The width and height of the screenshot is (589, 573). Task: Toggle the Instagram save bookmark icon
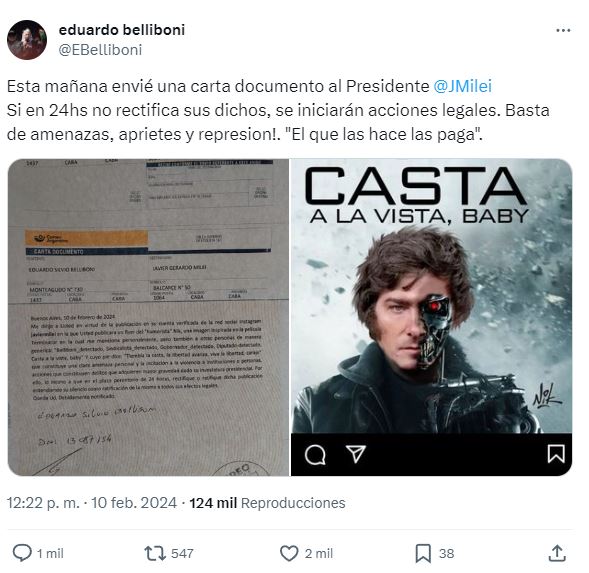click(x=556, y=454)
